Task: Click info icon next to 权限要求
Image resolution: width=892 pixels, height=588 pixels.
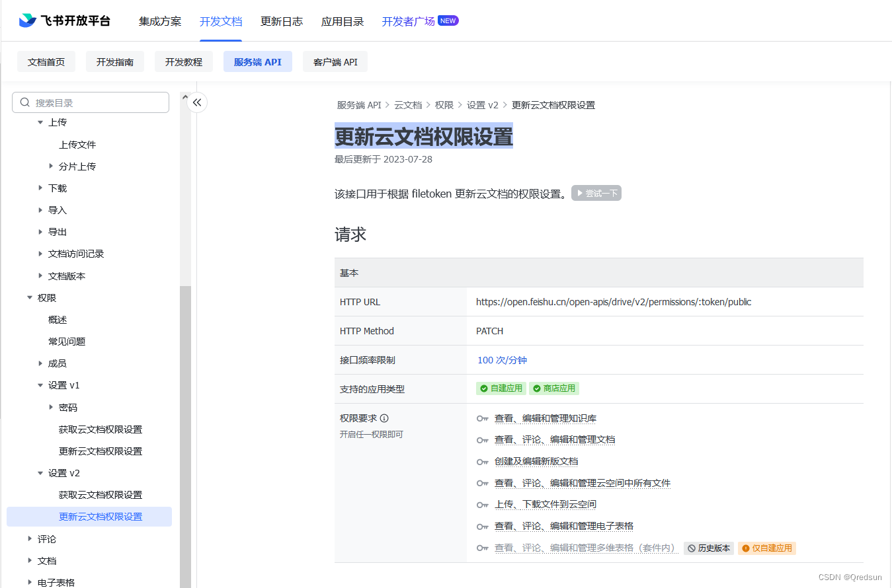Action: (x=384, y=418)
